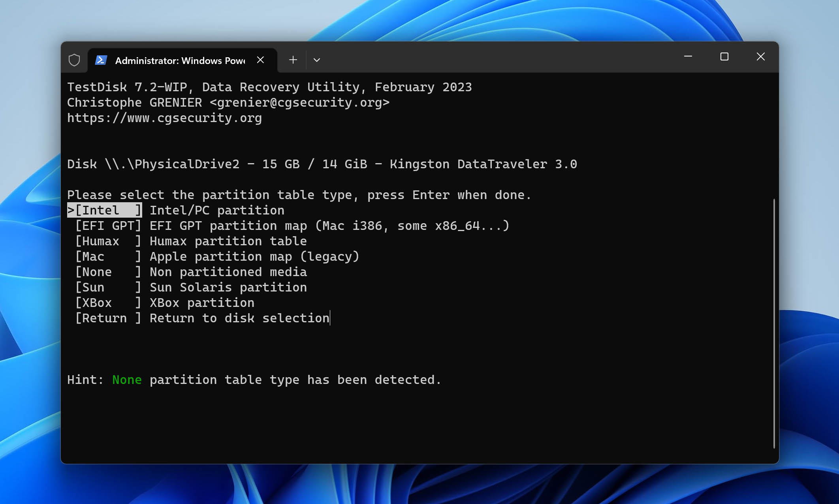This screenshot has width=839, height=504.
Task: Switch to Administrator: Windows PowerShell tab
Action: [182, 60]
